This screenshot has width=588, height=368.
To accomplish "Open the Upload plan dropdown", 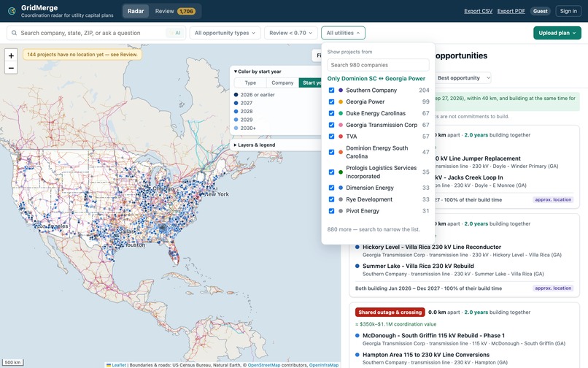I will (x=557, y=33).
